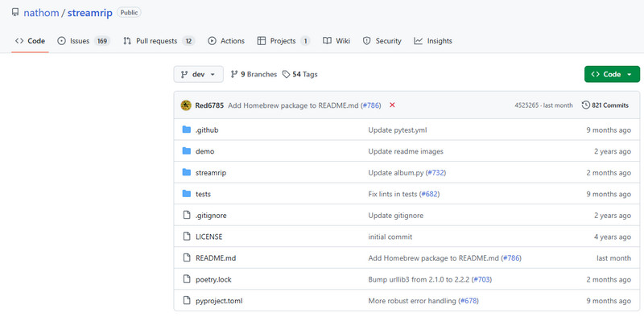
Task: Open the Red6785 author link
Action: coord(209,105)
